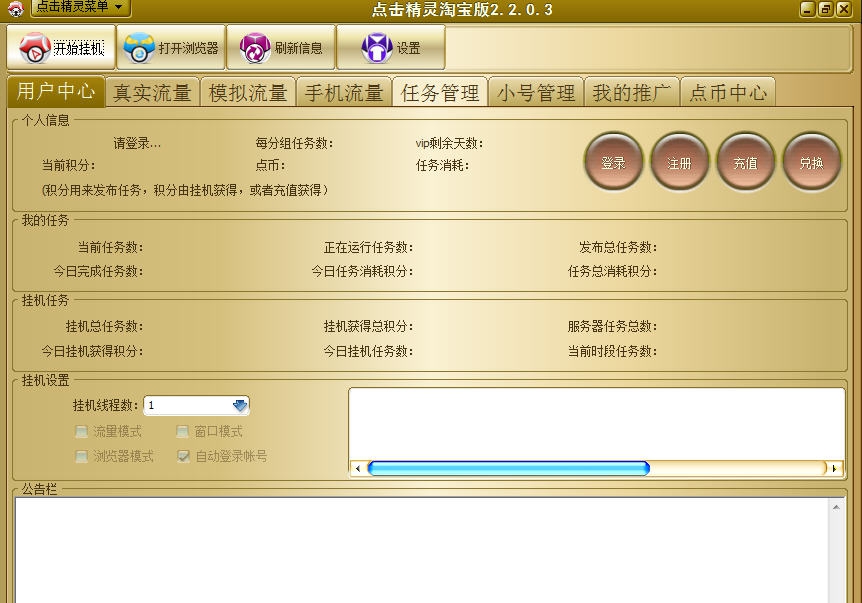862x603 pixels.
Task: Open the 点击精灵菜单 dropdown menu
Action: (80, 7)
